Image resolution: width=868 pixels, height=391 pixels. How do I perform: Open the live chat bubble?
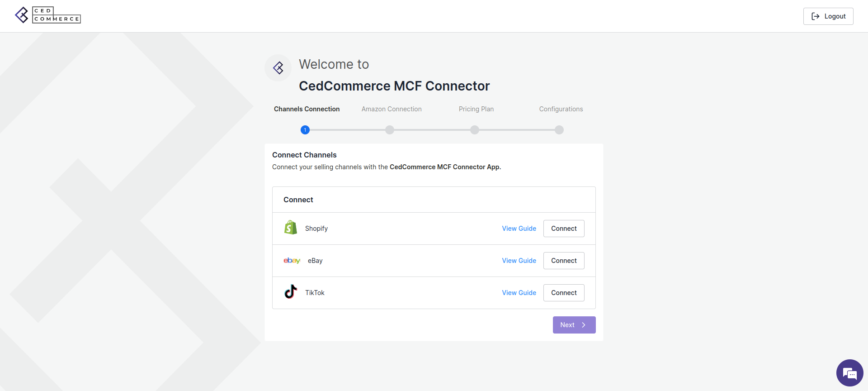[x=849, y=373]
